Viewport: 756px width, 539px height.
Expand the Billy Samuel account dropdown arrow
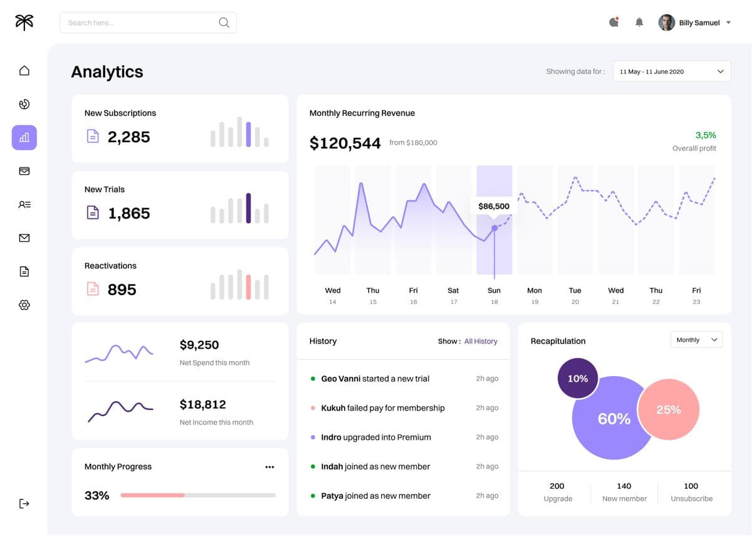click(728, 23)
